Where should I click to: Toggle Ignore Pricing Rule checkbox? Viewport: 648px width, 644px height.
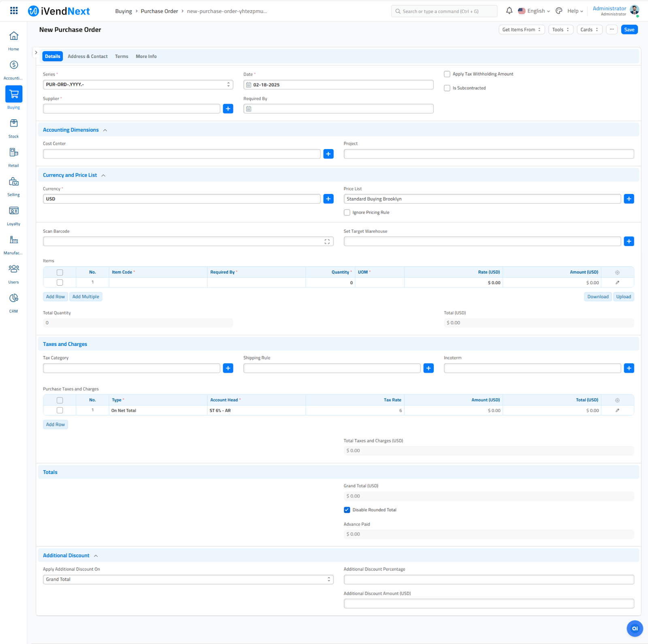(347, 213)
